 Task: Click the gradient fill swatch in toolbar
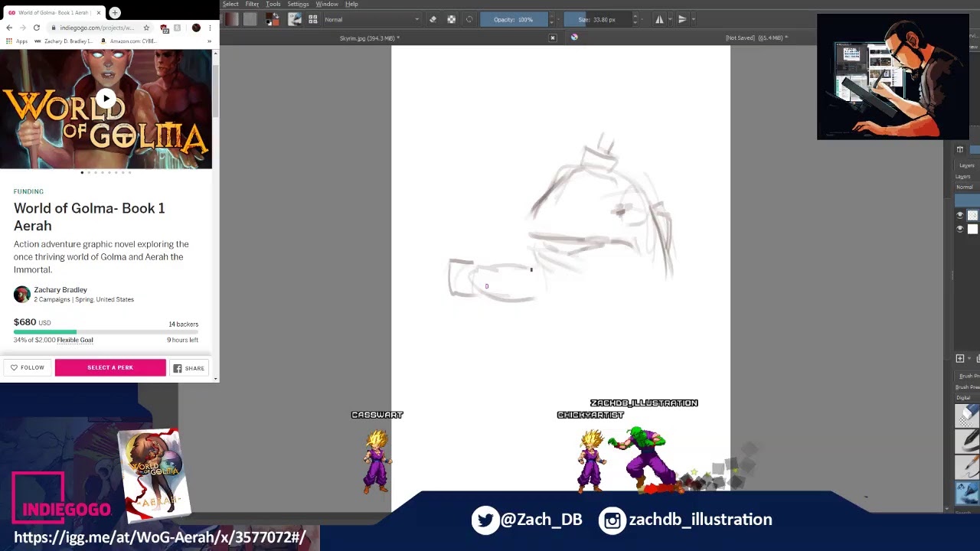point(232,20)
